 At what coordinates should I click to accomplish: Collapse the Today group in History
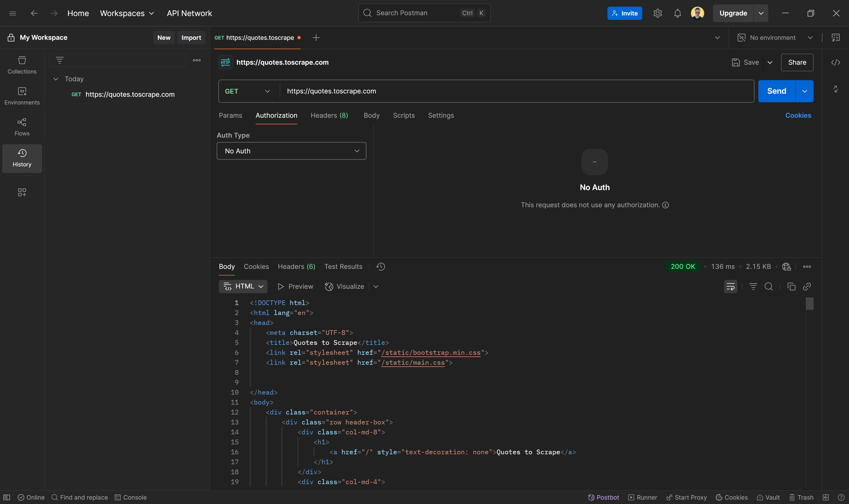tap(56, 79)
